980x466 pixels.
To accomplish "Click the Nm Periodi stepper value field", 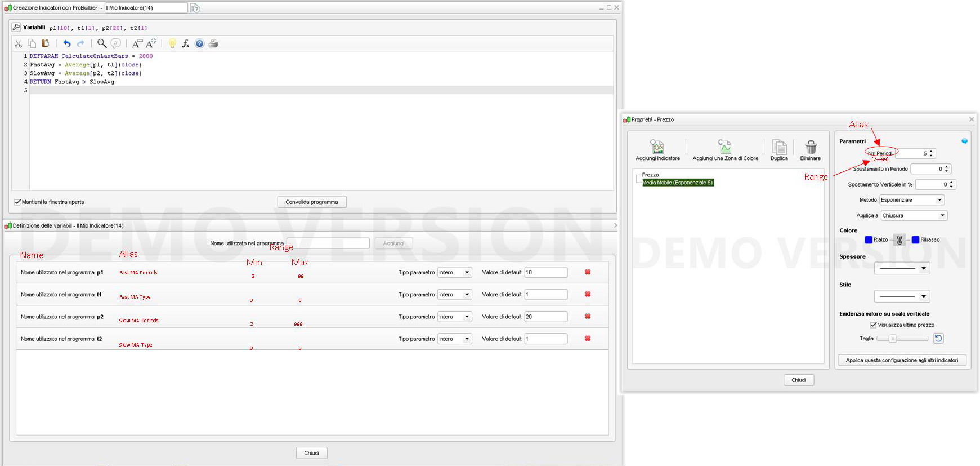I will pyautogui.click(x=915, y=153).
